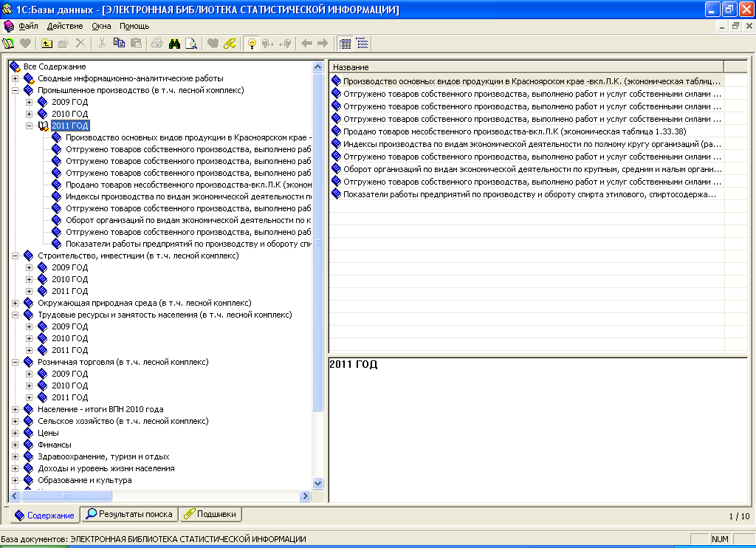Select Образование и культура tree item
This screenshot has height=548, width=756.
pyautogui.click(x=84, y=480)
